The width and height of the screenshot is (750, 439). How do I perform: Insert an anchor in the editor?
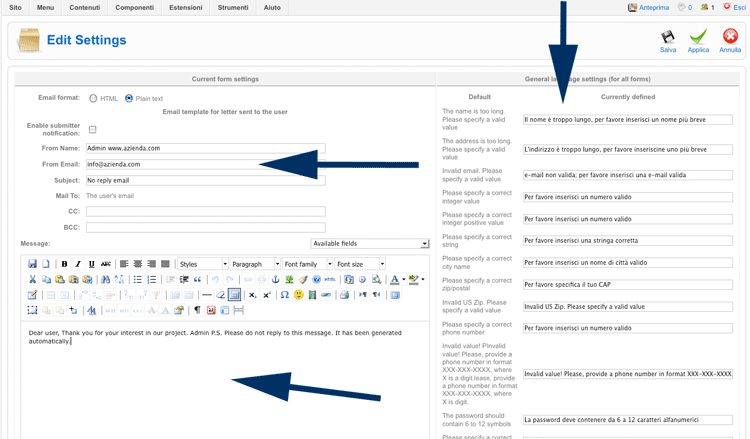pos(276,279)
